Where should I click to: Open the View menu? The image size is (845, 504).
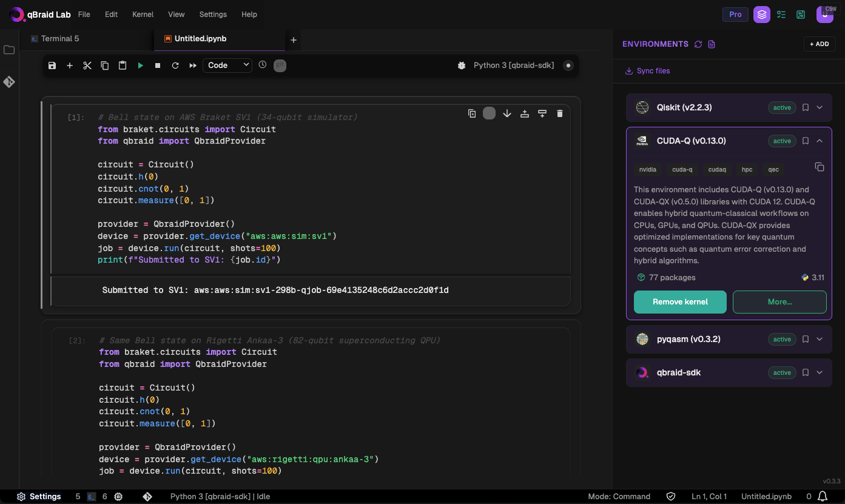click(x=177, y=15)
